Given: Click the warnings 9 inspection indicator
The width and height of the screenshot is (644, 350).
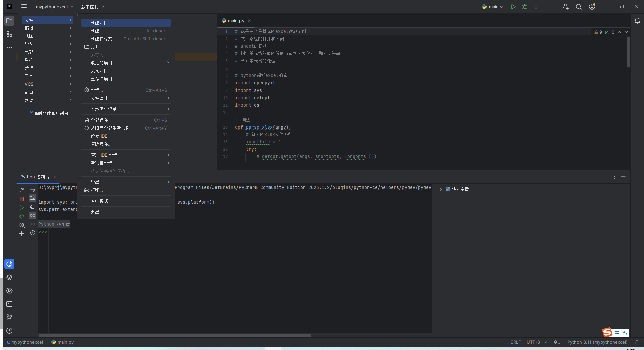Looking at the screenshot, I should pyautogui.click(x=598, y=32).
